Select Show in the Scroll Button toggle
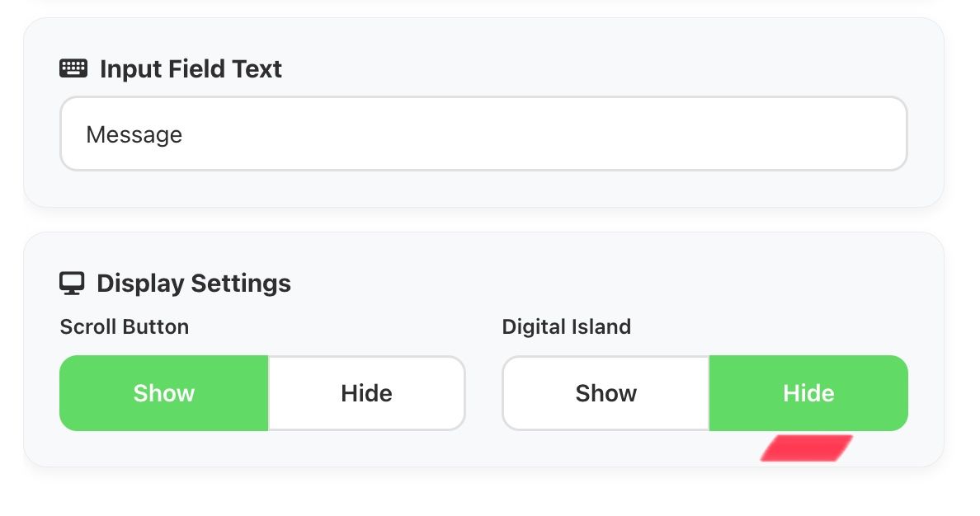Screen dimensions: 980x516 pyautogui.click(x=163, y=393)
